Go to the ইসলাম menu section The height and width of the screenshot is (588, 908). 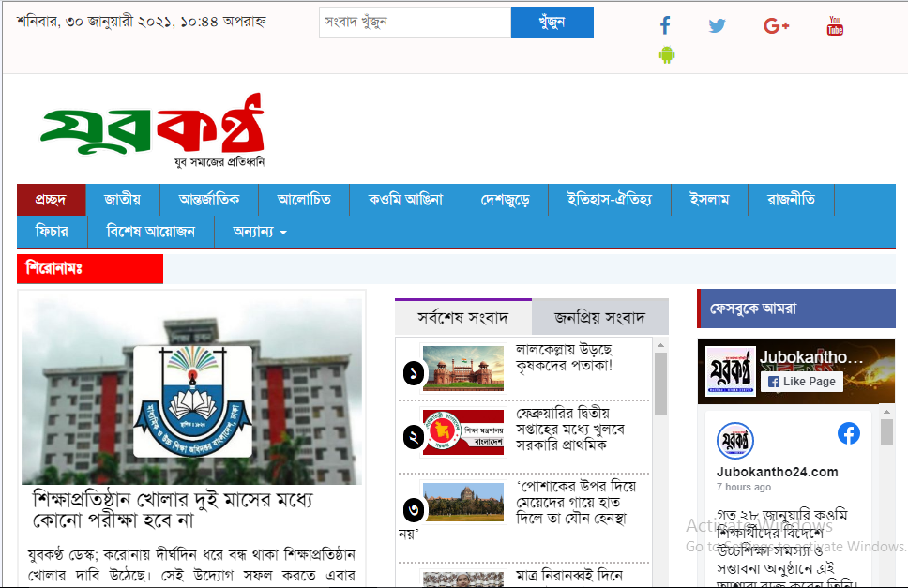point(709,200)
